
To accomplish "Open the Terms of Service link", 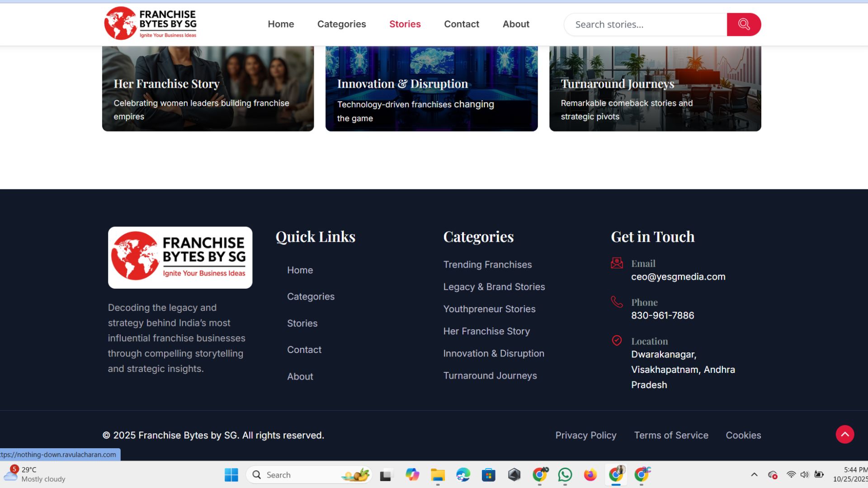I will (x=671, y=435).
